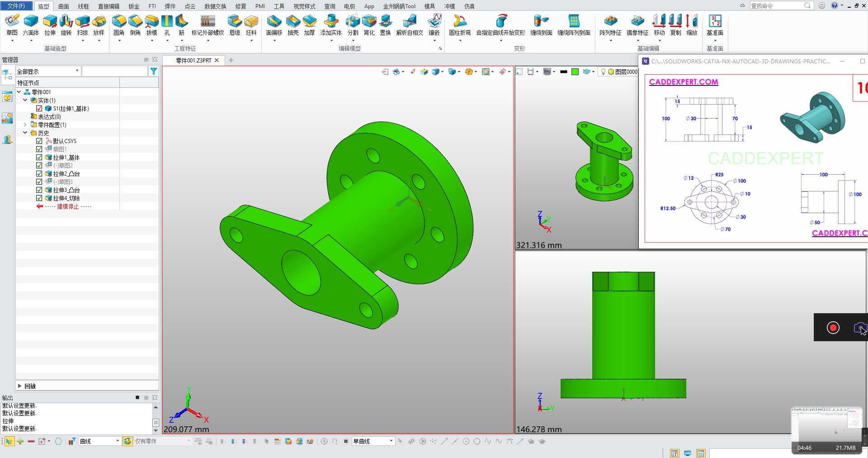Screen dimensions: 868x458
Task: Click the 镜像特征 (Mirror Feature) icon
Action: (x=637, y=25)
